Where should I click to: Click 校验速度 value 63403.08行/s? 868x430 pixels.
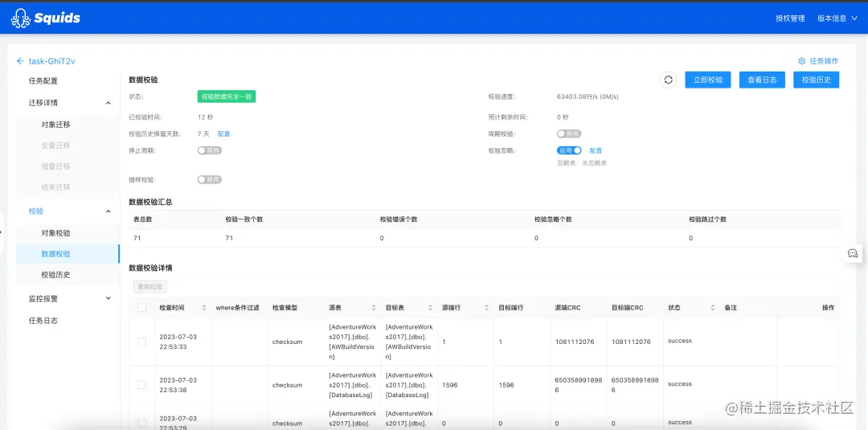[588, 96]
